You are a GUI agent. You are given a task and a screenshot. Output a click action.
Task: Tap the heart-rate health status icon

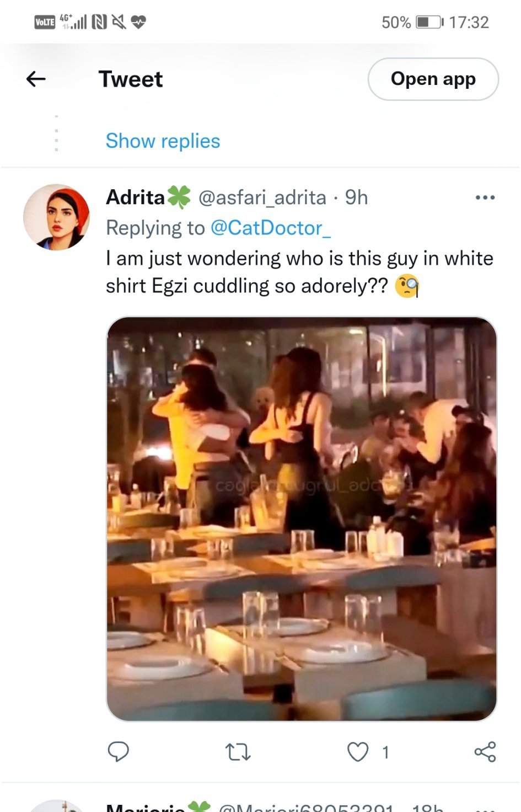coord(138,22)
